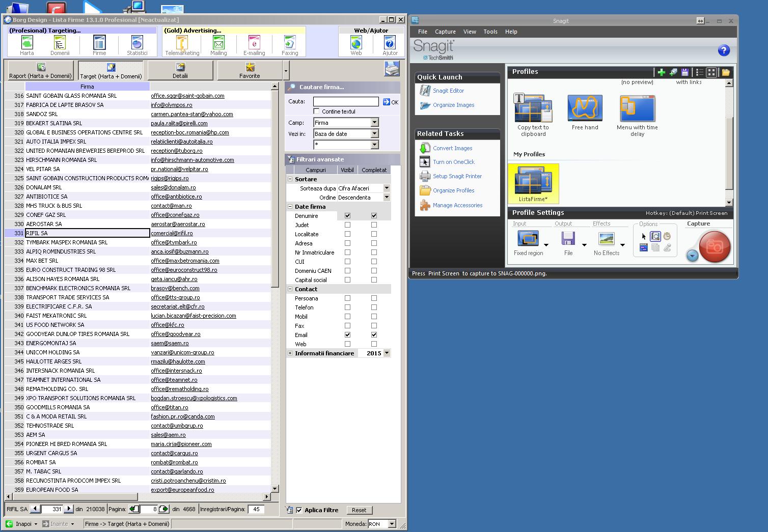Open the profiles folder icon
The width and height of the screenshot is (768, 532).
(x=726, y=72)
